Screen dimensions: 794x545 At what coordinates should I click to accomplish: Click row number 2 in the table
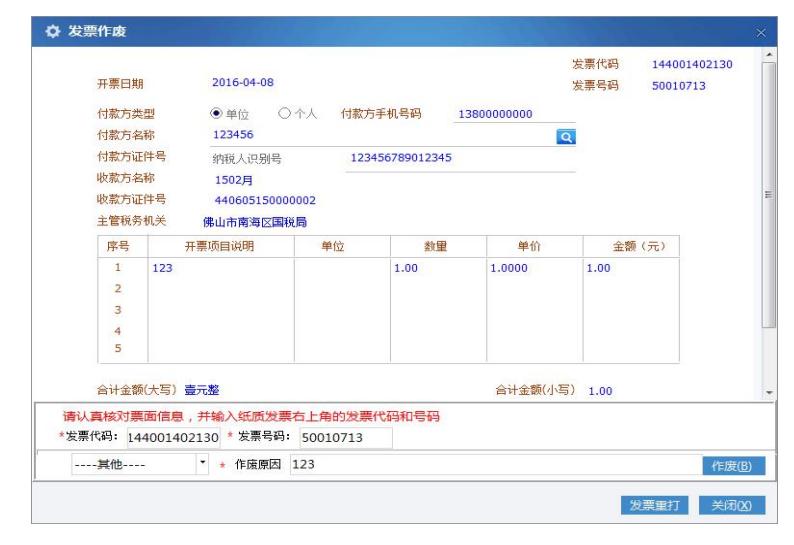[x=118, y=289]
